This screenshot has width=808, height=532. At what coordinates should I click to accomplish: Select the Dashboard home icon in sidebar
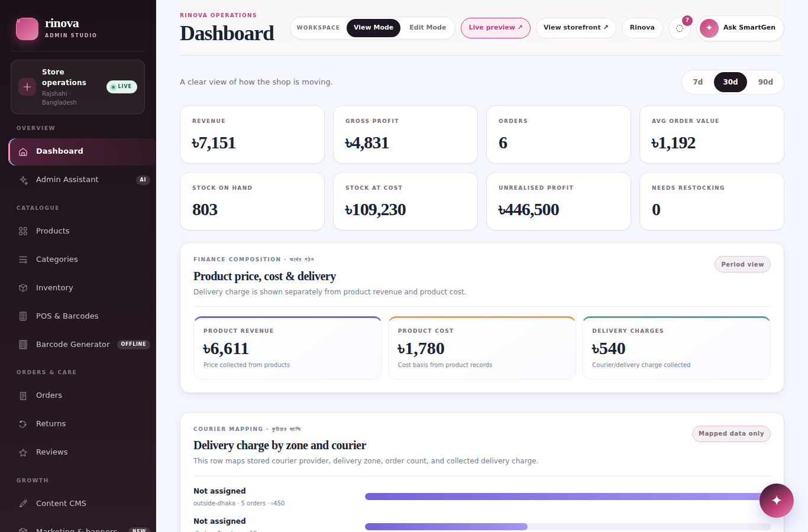23,152
